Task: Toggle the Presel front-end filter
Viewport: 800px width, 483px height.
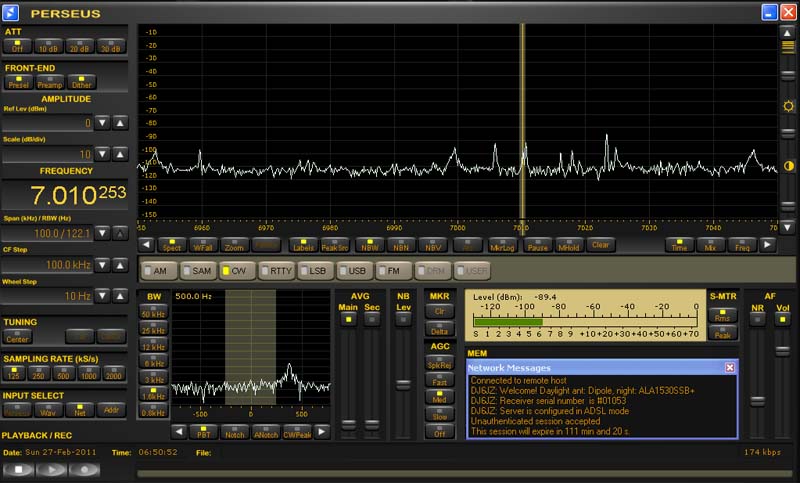Action: 19,82
